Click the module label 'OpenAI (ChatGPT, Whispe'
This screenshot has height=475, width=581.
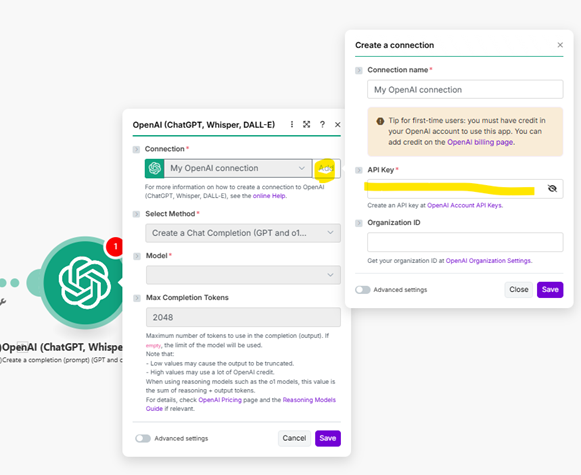click(x=62, y=347)
